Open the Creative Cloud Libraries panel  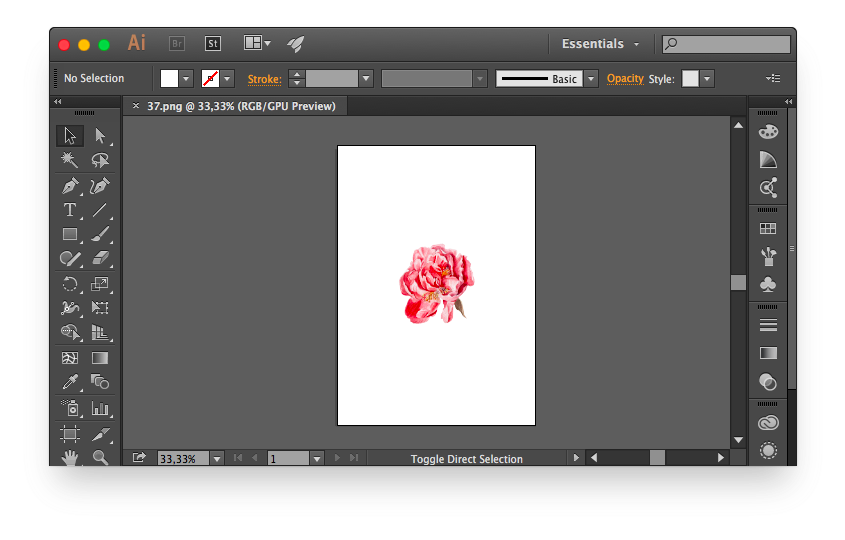tap(768, 423)
